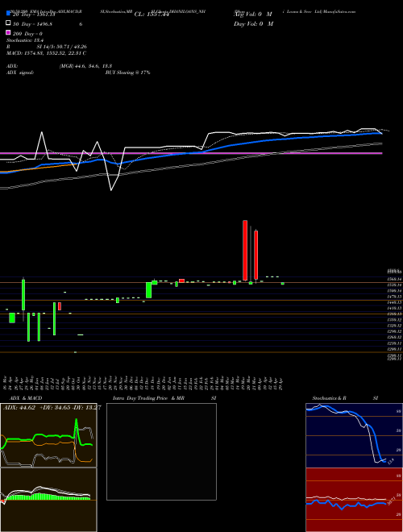Click the ADX '(MGR) 44.6, 34.6, 13.3' values
The width and height of the screenshot is (403, 532).
point(85,66)
